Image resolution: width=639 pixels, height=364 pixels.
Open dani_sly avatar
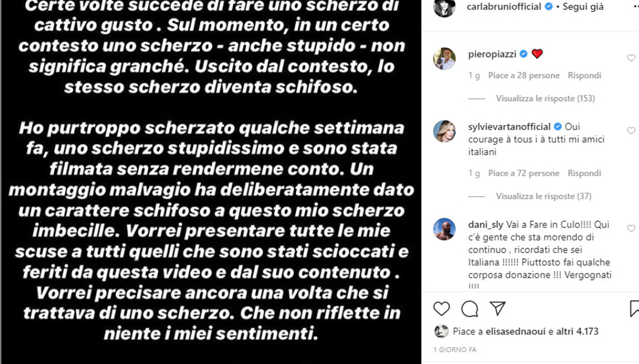click(x=444, y=229)
